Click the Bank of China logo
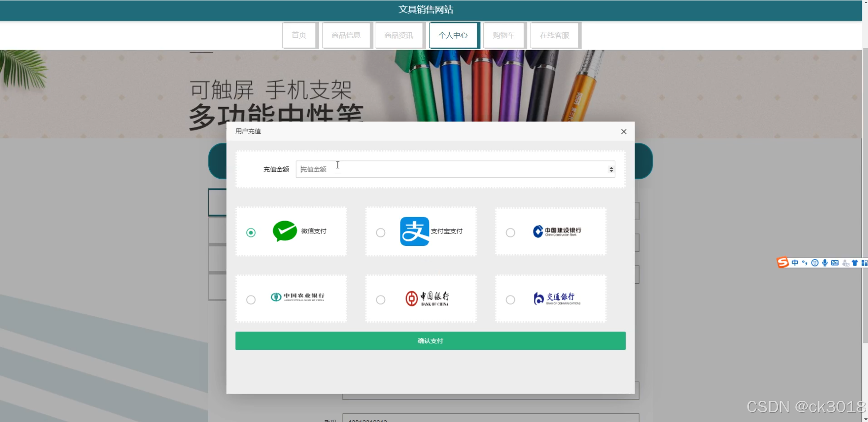The width and height of the screenshot is (868, 422). pyautogui.click(x=427, y=298)
